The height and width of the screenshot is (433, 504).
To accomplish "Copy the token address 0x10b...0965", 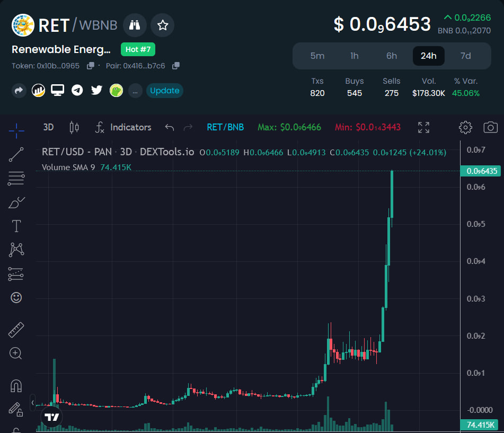I will (91, 66).
